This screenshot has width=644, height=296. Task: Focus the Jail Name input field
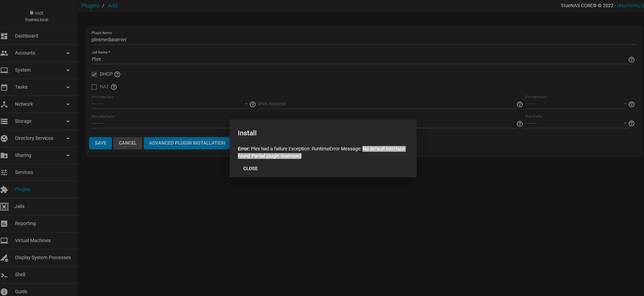coord(359,59)
